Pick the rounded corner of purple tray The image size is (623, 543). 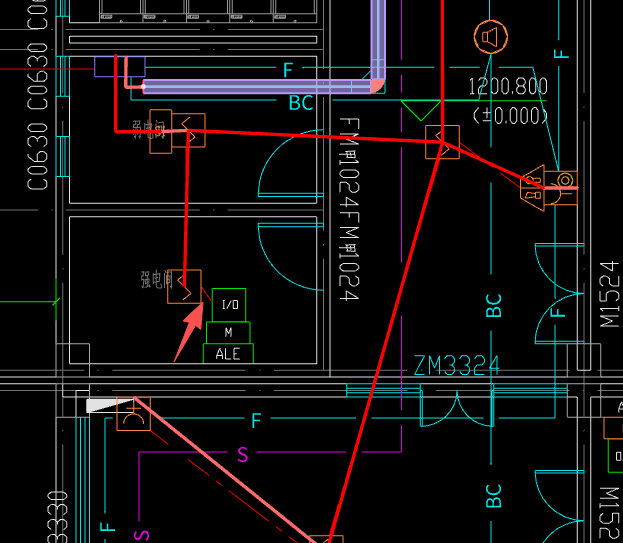(377, 86)
